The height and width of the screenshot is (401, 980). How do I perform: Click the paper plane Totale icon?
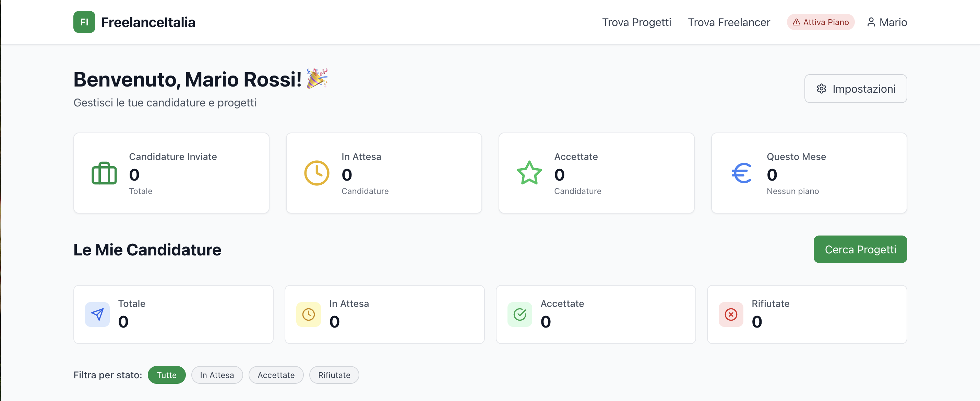point(97,314)
